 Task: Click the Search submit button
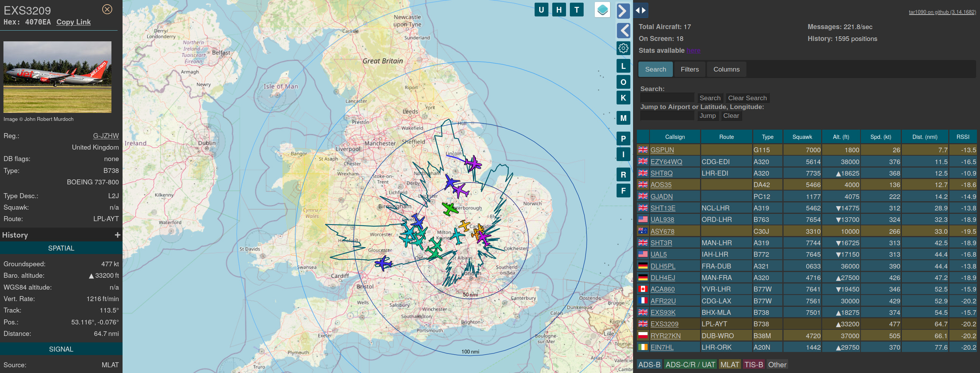pos(710,98)
